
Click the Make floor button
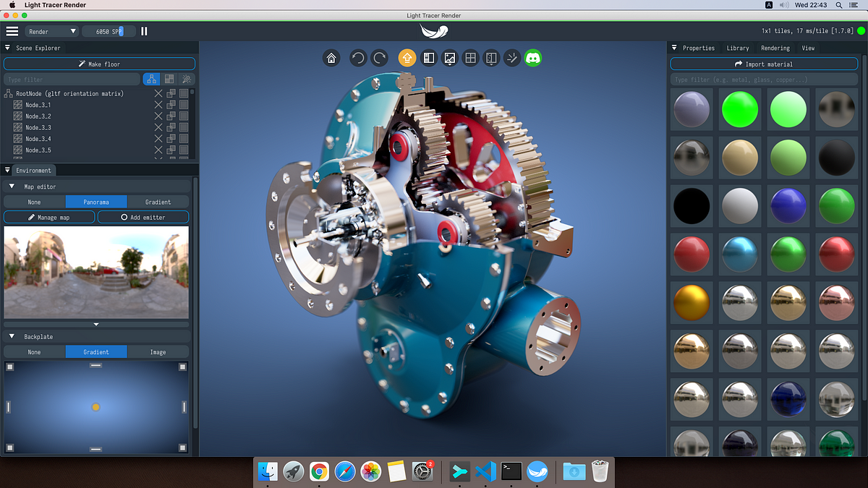tap(99, 64)
